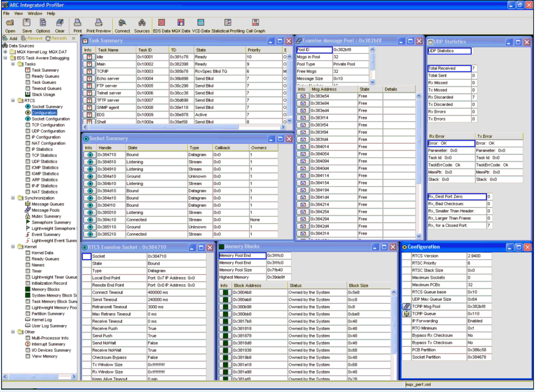Open Statistical Profiling from the toolbar
Screen dimensions: 535x392
tap(229, 25)
